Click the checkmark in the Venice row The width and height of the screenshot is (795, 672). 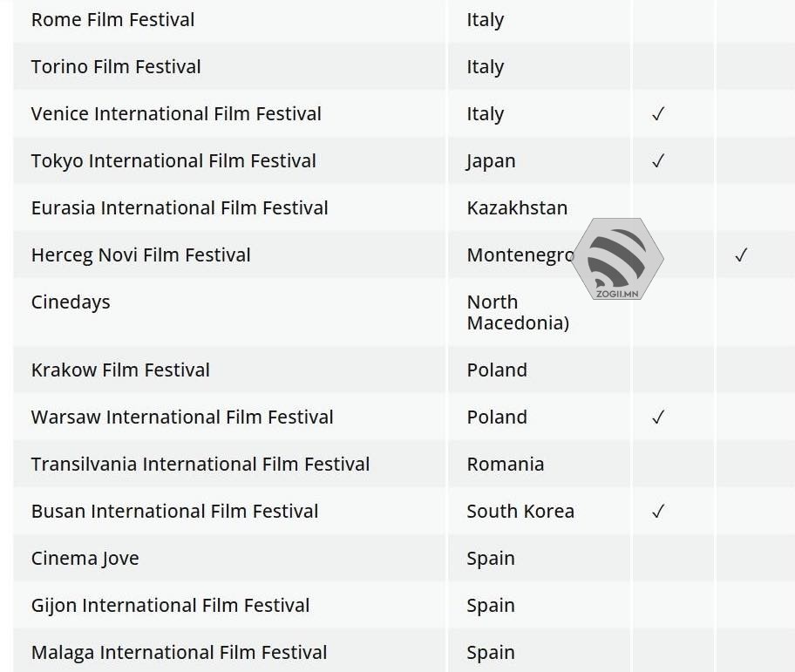tap(658, 114)
